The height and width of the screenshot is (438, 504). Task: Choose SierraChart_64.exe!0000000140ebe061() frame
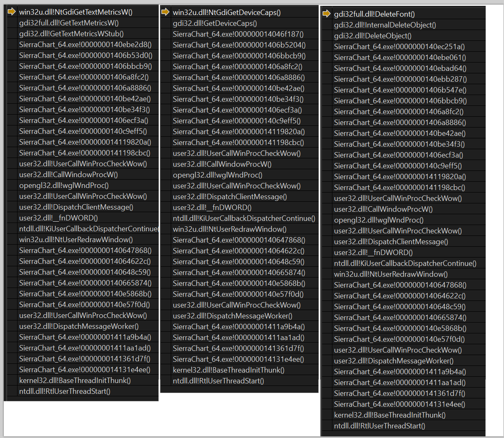[x=400, y=58]
